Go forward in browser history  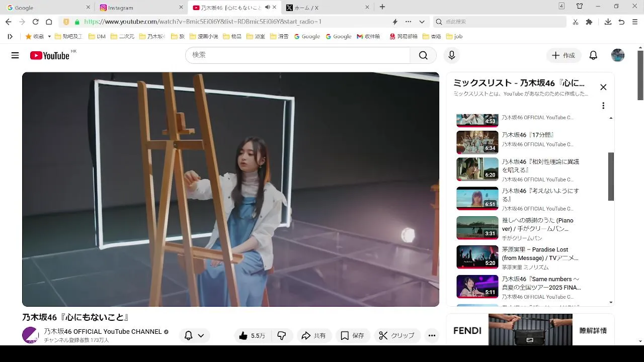tap(22, 22)
